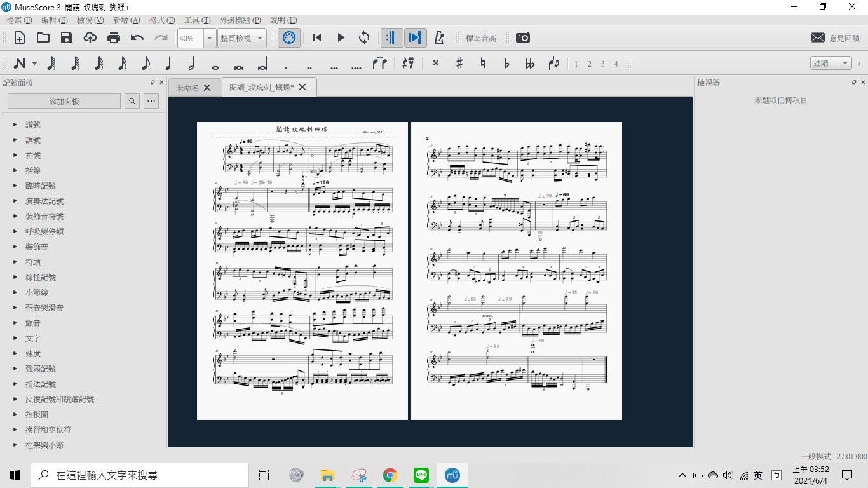Rewind to start position
Viewport: 868px width, 488px height.
click(x=317, y=37)
